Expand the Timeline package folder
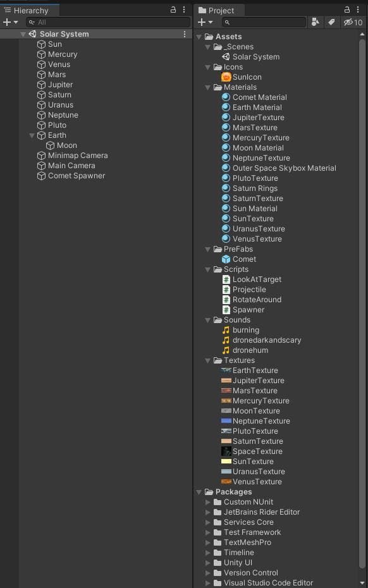 tap(208, 553)
